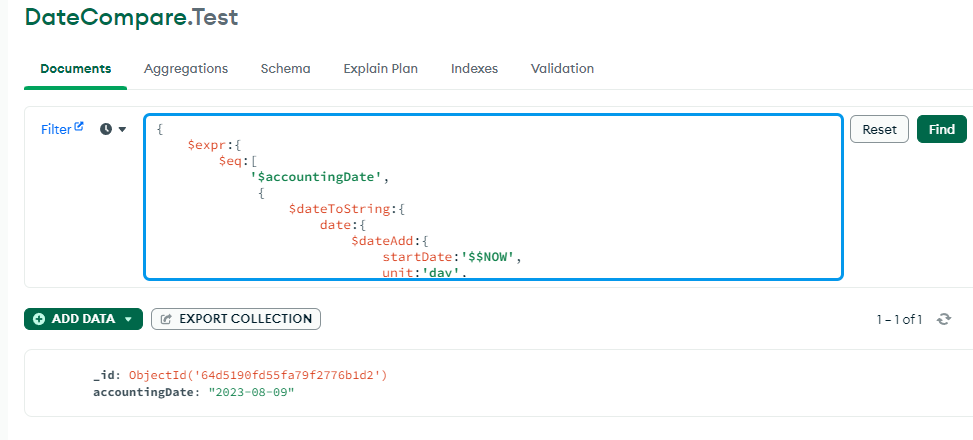Expand the caret next to the history clock

coord(123,130)
